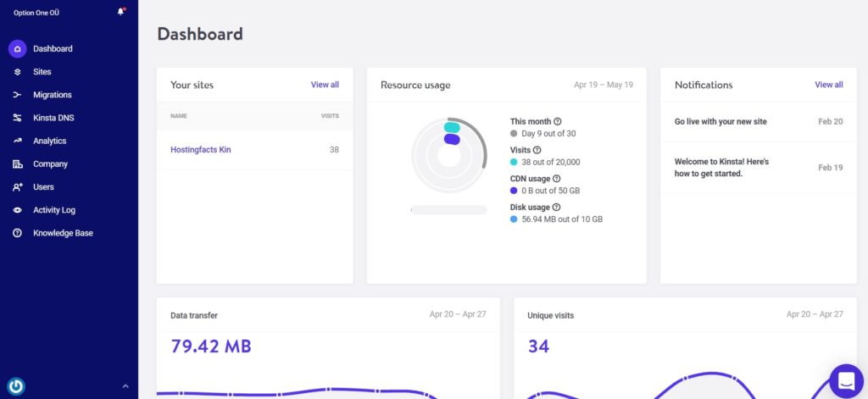Screen dimensions: 868x399
Task: Click the Dashboard page heading
Action: pos(200,34)
